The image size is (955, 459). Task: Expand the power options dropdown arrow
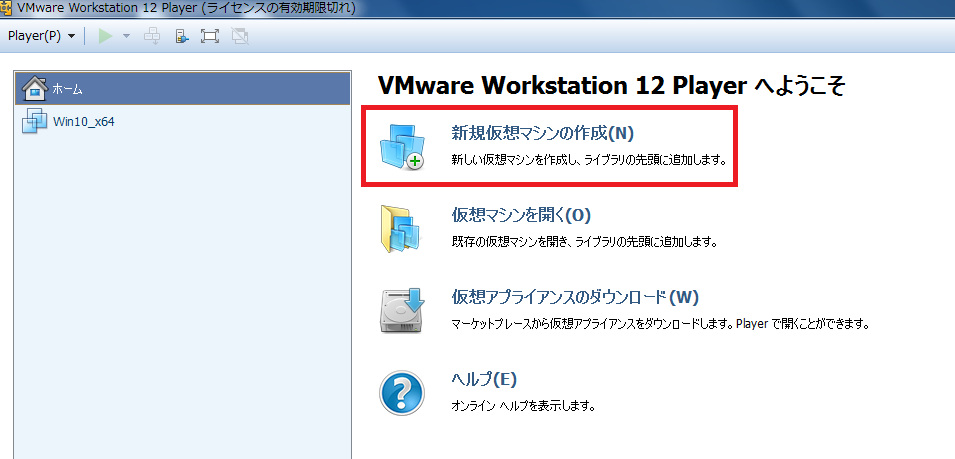pyautogui.click(x=126, y=36)
